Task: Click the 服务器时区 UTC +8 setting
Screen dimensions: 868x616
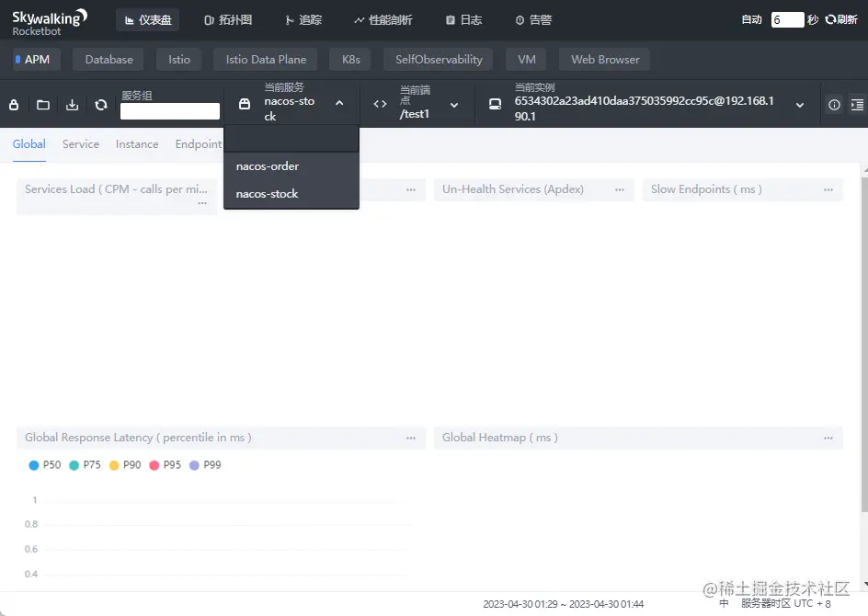Action: click(785, 603)
